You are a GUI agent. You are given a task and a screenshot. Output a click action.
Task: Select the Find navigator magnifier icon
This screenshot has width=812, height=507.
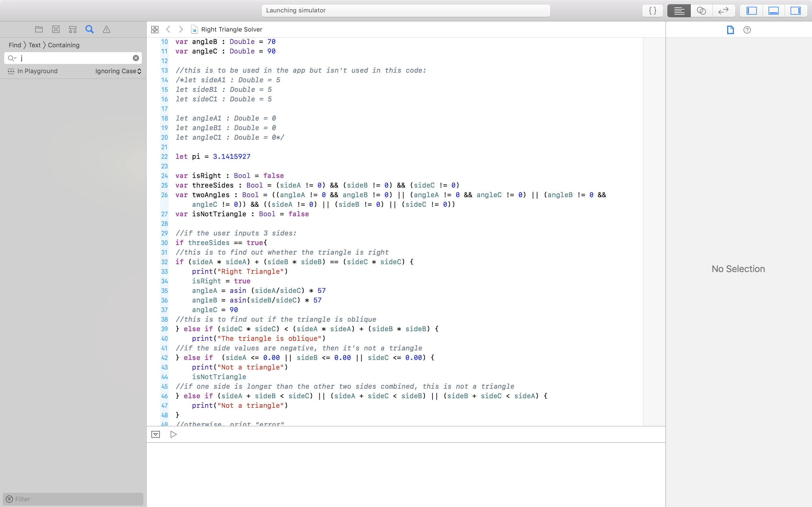pos(89,30)
